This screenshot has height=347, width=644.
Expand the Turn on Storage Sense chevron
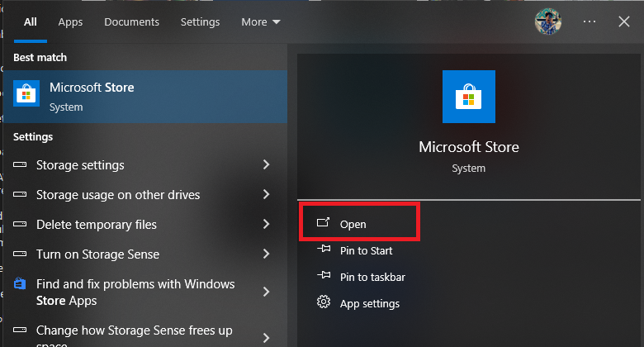click(267, 254)
